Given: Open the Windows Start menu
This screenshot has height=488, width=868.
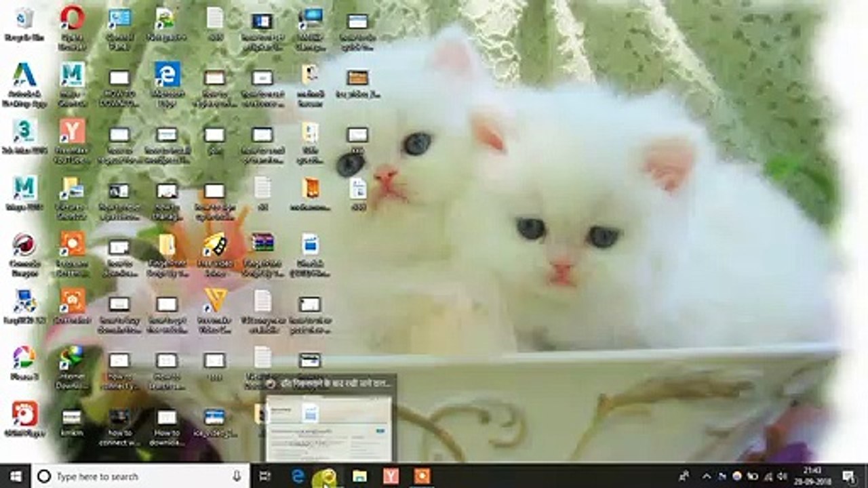Looking at the screenshot, I should pyautogui.click(x=15, y=476).
